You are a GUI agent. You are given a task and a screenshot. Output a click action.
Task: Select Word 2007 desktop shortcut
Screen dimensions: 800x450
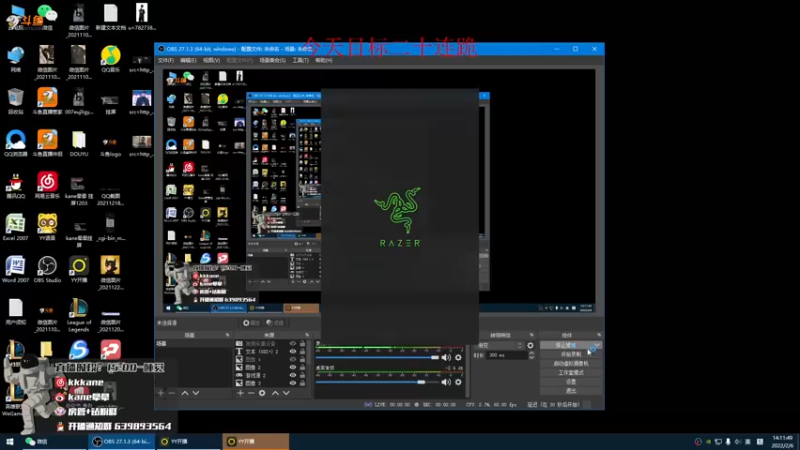[16, 269]
